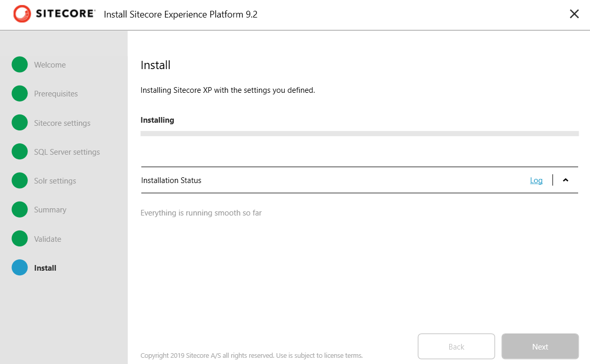
Task: Click the Install page heading
Action: click(155, 65)
